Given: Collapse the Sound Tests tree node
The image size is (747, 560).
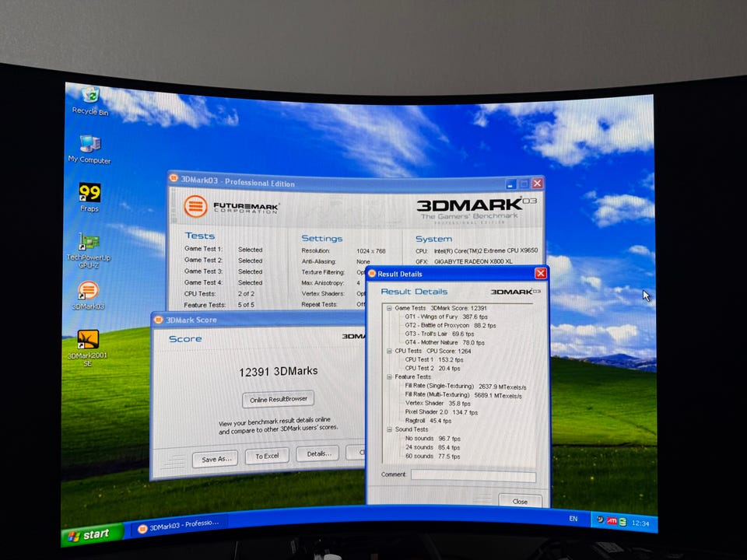Looking at the screenshot, I should (389, 429).
